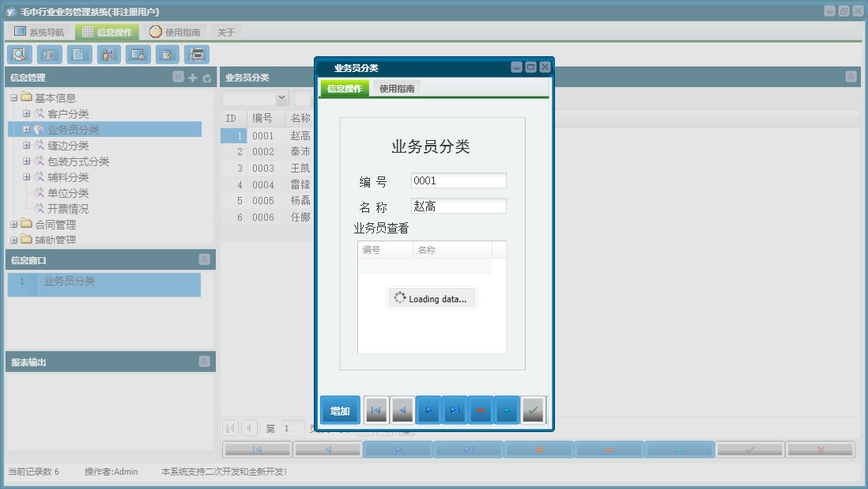Open the main 使用指南 tab
Screen dimensions: 868x489
(175, 32)
